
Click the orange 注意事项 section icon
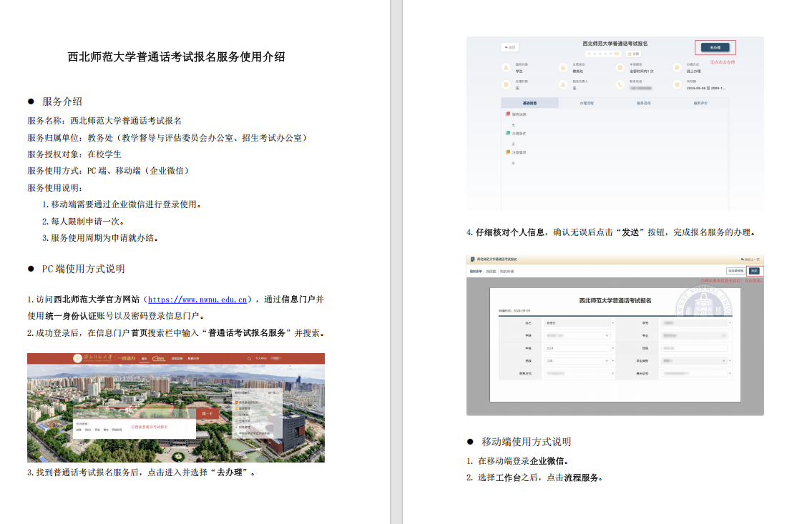[508, 152]
